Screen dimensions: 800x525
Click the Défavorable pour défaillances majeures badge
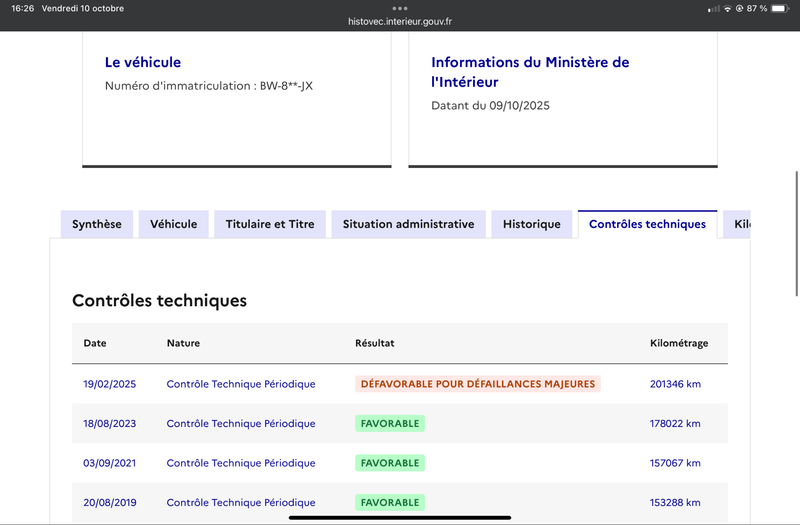(477, 384)
